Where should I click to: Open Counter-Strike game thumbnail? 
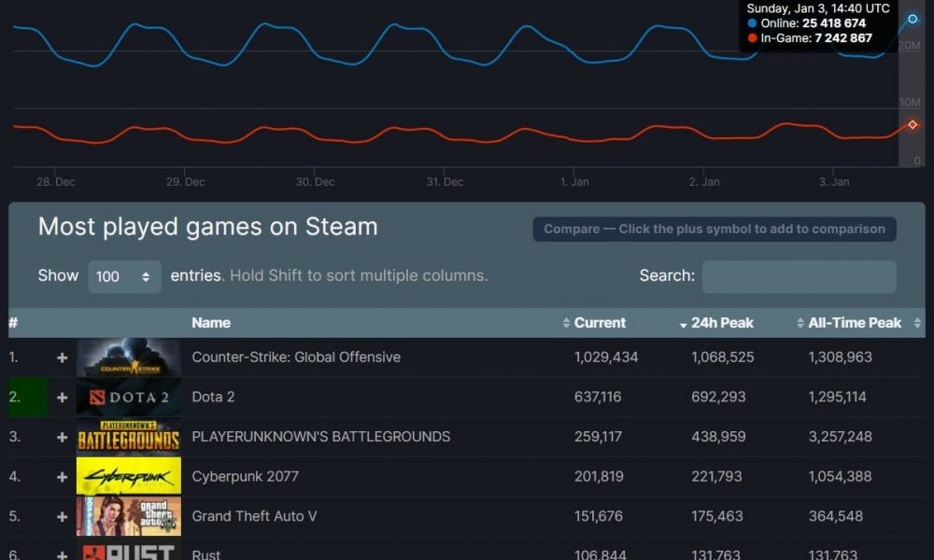click(x=129, y=357)
